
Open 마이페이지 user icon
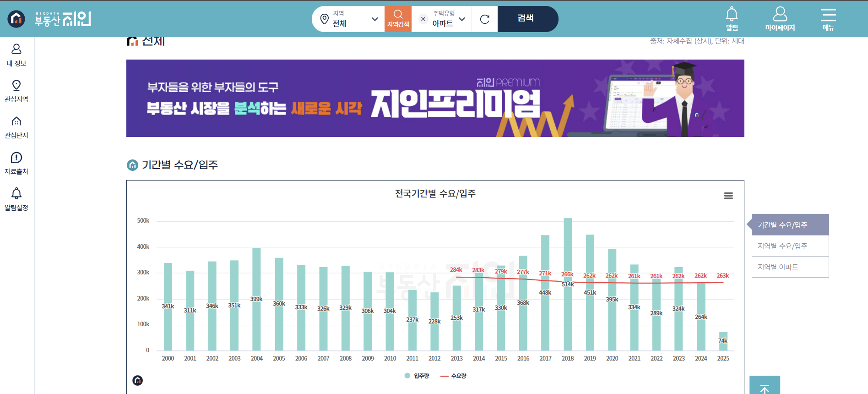pyautogui.click(x=780, y=19)
